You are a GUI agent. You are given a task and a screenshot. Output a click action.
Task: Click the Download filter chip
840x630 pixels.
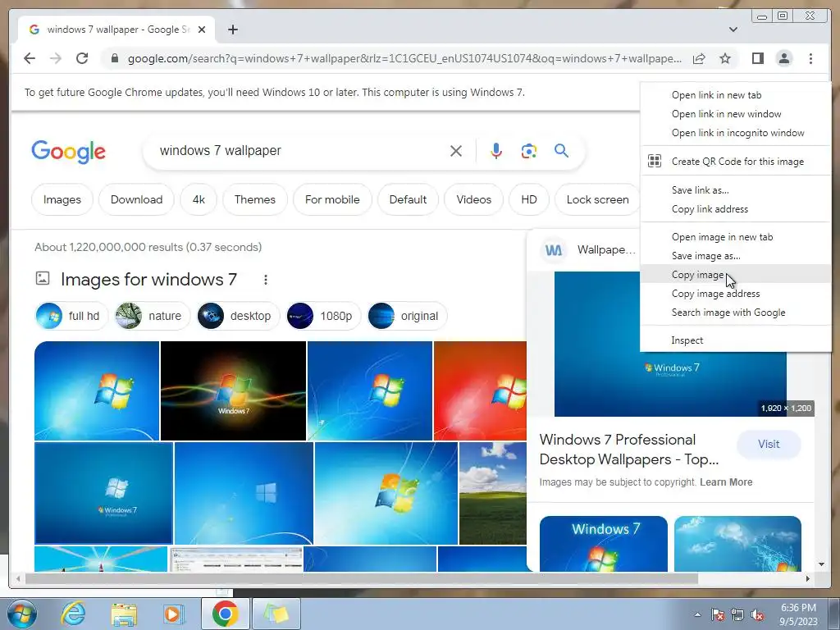(x=137, y=199)
